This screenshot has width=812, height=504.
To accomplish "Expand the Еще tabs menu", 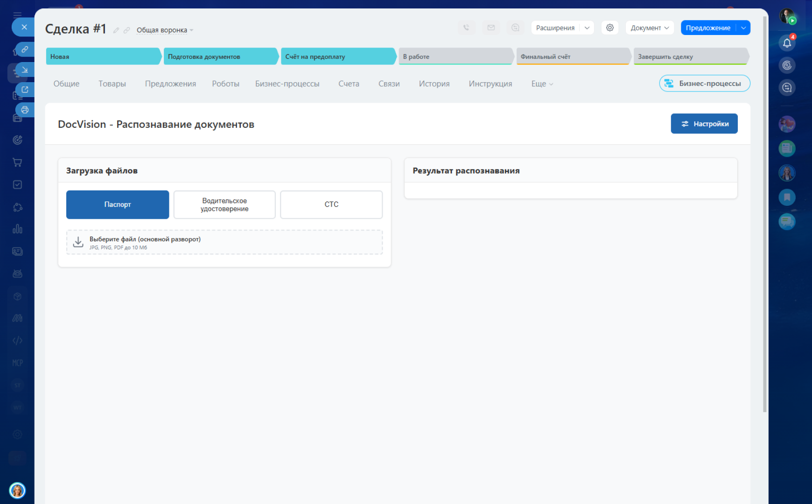I will point(542,84).
